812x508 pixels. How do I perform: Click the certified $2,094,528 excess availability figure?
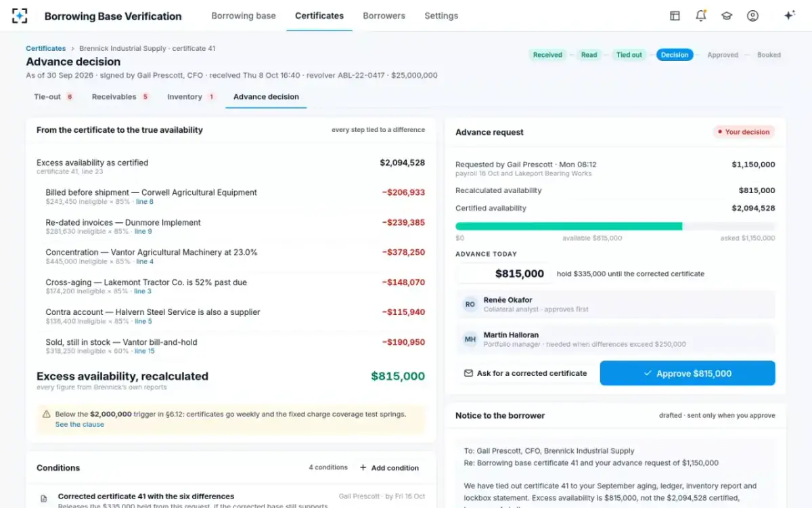tap(402, 163)
